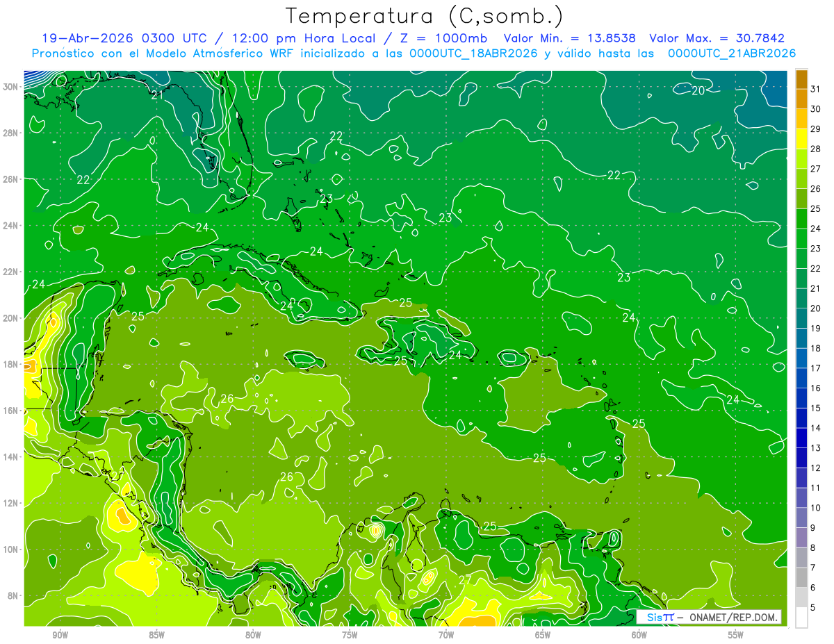Select the yellow legend swatch between 28 and 29
The height and width of the screenshot is (644, 834).
coord(801,139)
